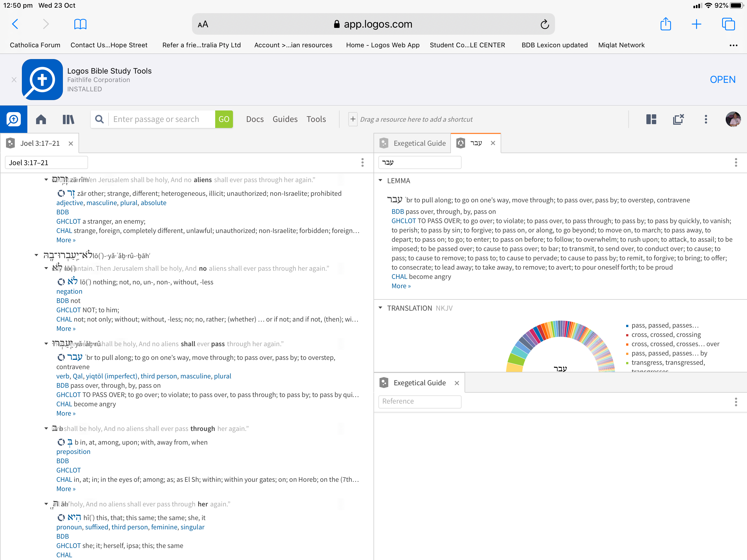Click the add shortcut plus icon
The height and width of the screenshot is (560, 747).
tap(353, 119)
